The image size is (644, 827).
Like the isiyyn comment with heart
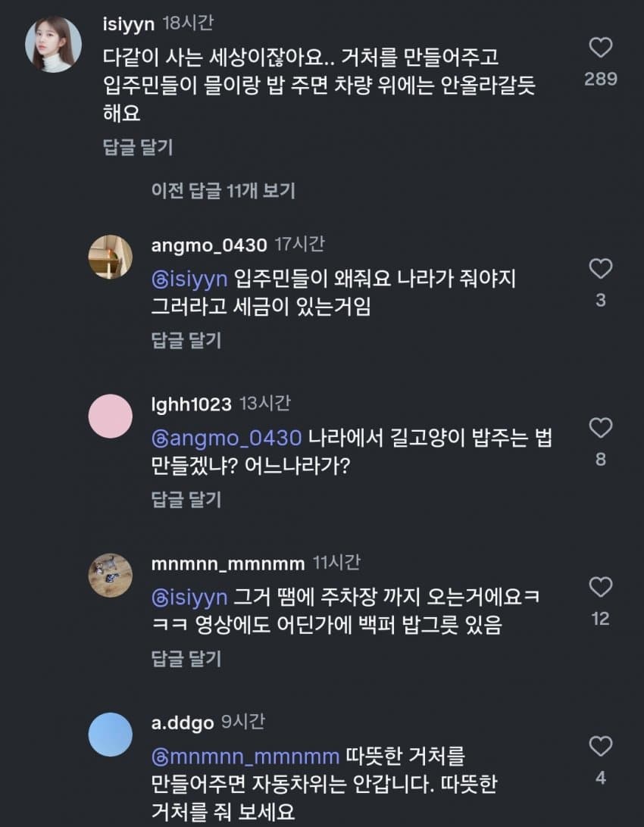601,49
